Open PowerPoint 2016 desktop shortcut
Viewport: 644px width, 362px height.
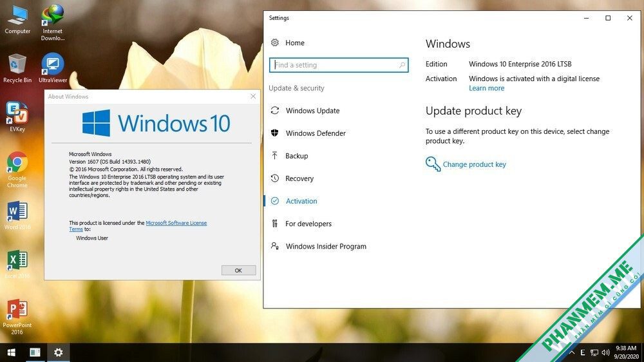(x=17, y=317)
